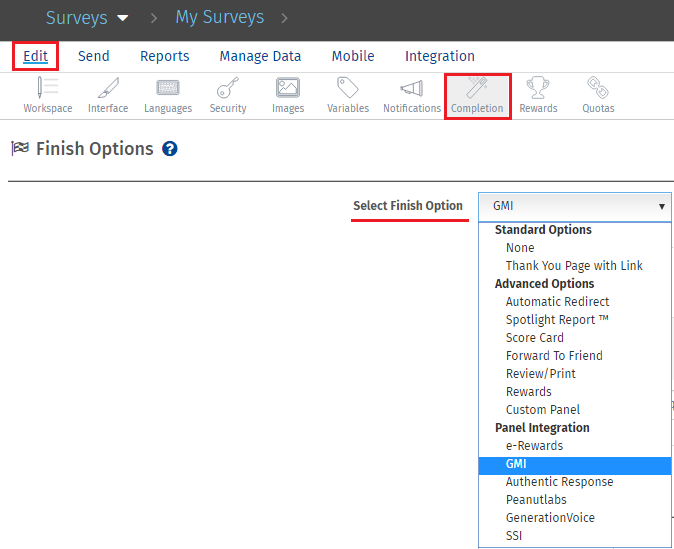
Task: Click the Finish Options help icon
Action: click(x=170, y=149)
